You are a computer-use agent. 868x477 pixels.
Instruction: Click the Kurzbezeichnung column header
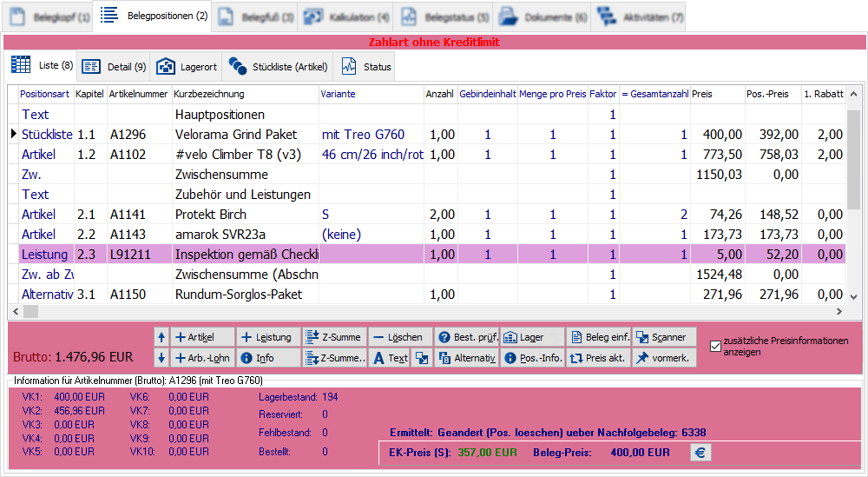coord(246,94)
